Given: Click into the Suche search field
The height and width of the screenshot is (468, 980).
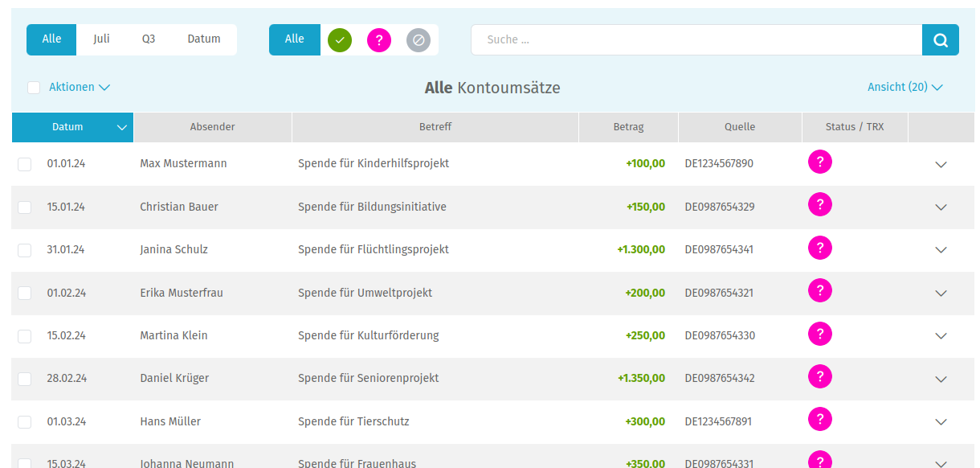Looking at the screenshot, I should 696,39.
